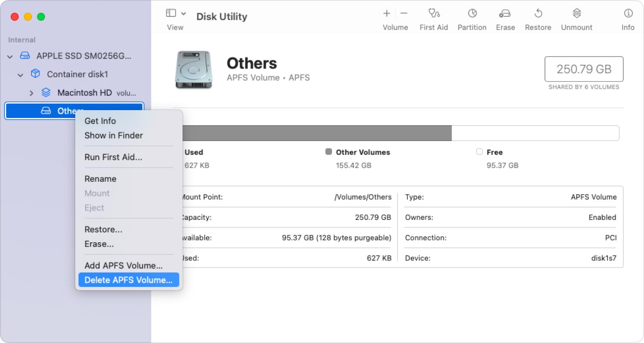Click the 250.79 GB capacity box
644x343 pixels.
[584, 69]
